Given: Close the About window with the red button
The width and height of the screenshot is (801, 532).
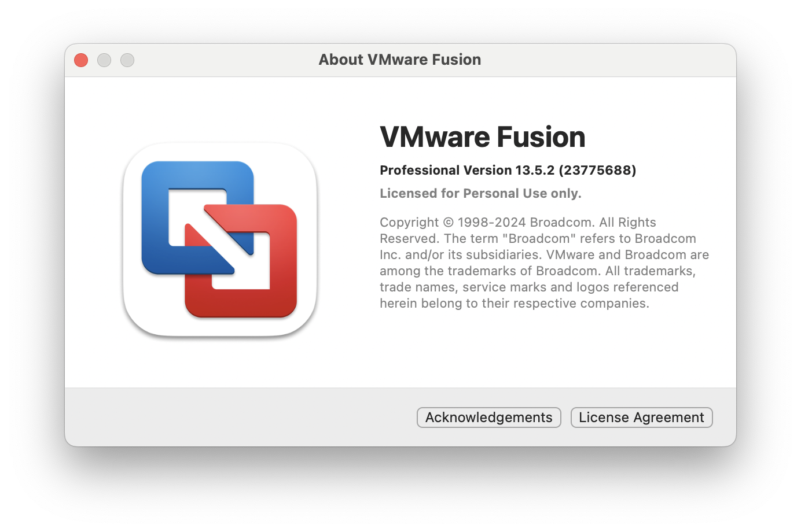Looking at the screenshot, I should [x=81, y=60].
